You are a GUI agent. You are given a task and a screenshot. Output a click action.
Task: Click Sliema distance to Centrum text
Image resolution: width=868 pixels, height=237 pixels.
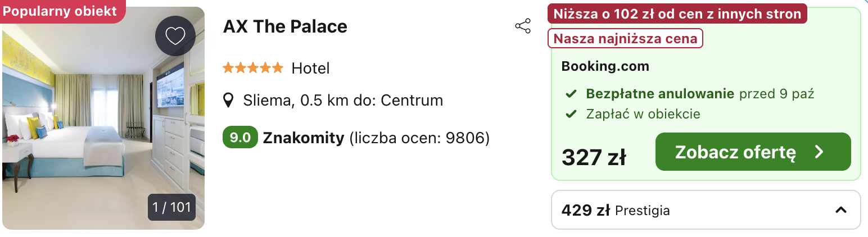[x=343, y=101]
